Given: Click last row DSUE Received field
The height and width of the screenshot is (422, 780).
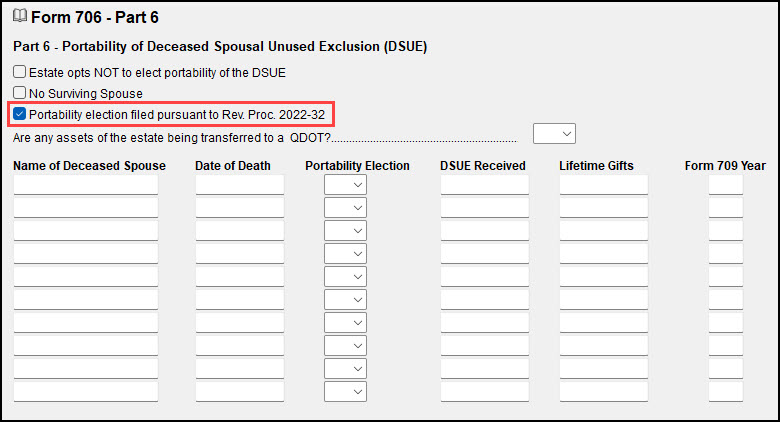Looking at the screenshot, I should [485, 392].
